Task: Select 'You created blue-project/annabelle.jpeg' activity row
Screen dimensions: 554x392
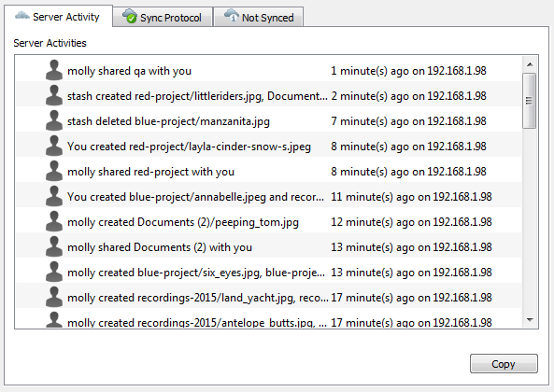Action: (x=268, y=197)
